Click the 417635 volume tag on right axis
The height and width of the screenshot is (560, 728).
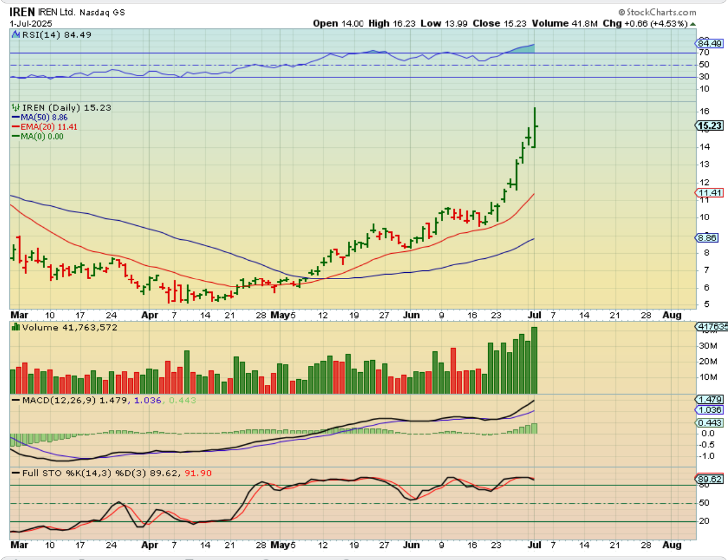click(712, 327)
